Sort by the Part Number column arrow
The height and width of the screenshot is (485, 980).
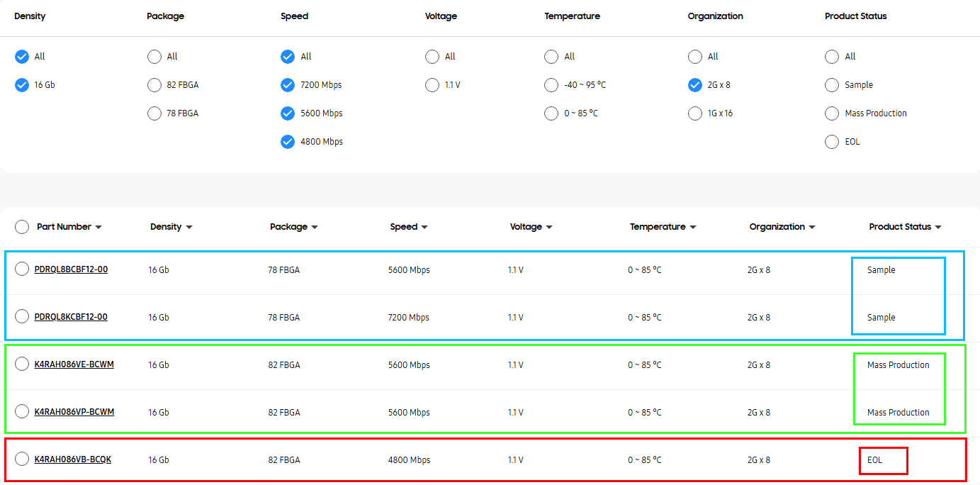(x=98, y=228)
